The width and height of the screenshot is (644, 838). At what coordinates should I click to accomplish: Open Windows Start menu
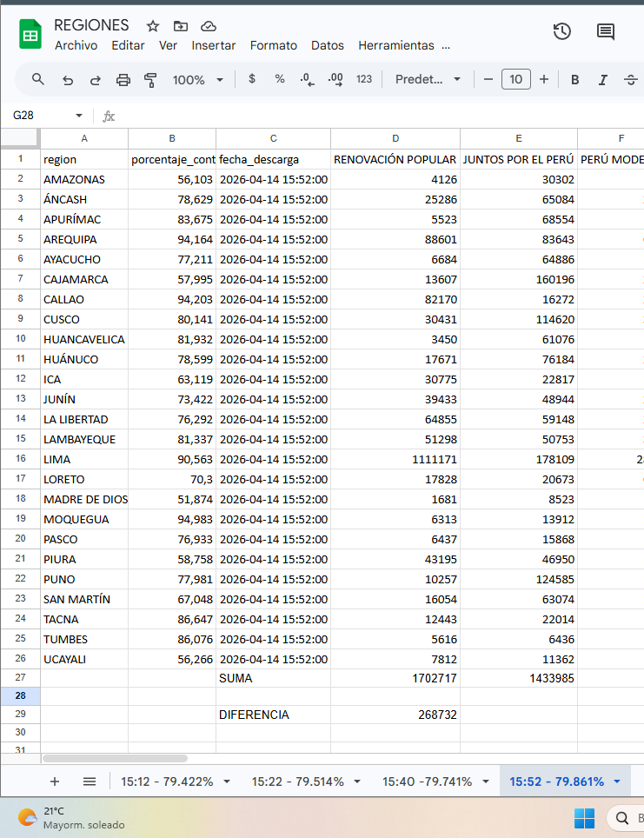584,818
